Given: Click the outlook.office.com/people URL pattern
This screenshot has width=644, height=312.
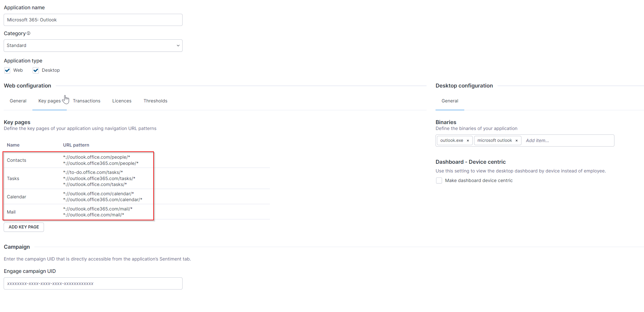Looking at the screenshot, I should click(97, 157).
